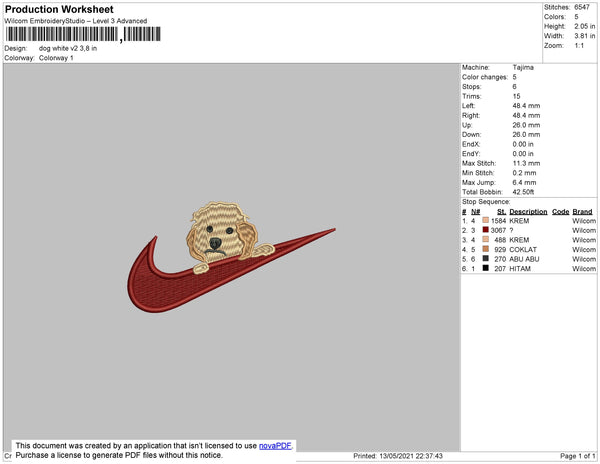Click the Min Stitch value 0.2 mm
The width and height of the screenshot is (600, 464).
[524, 173]
